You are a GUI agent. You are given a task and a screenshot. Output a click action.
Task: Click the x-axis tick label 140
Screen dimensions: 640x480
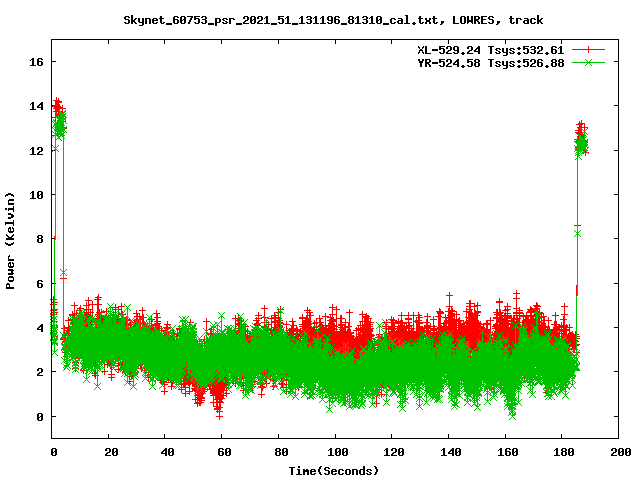click(451, 452)
